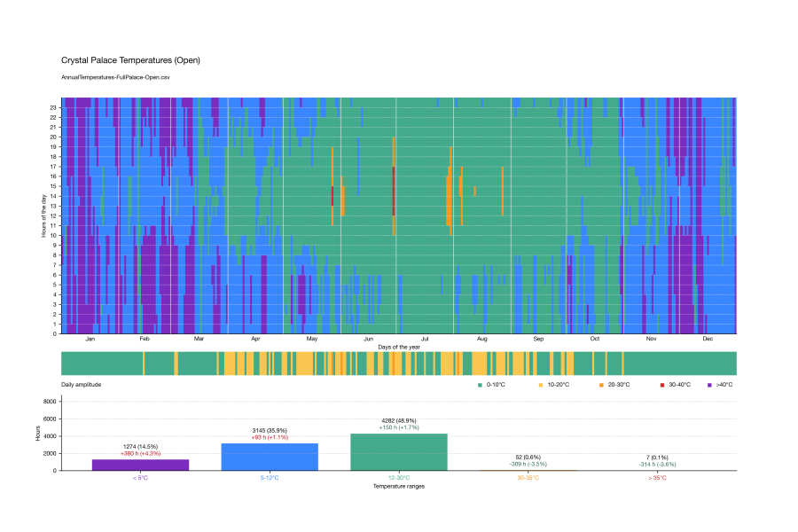
Task: Click the green 12-30°C bar
Action: pos(399,452)
